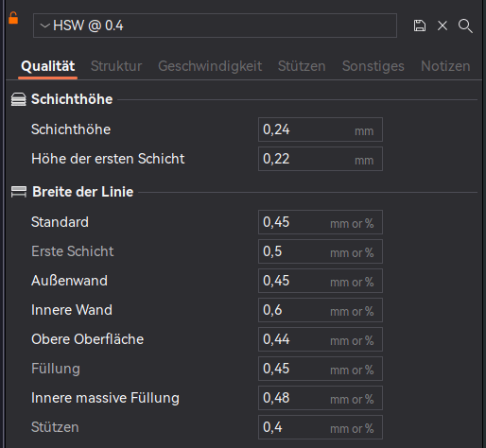This screenshot has height=448, width=486.
Task: Click the Breite der Linie section icon
Action: [19, 192]
